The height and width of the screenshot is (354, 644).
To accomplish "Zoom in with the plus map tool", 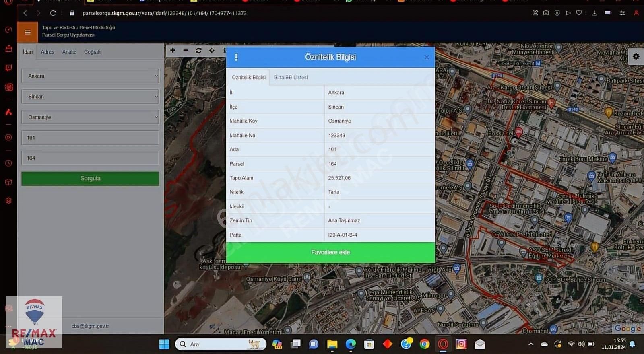I will (173, 50).
